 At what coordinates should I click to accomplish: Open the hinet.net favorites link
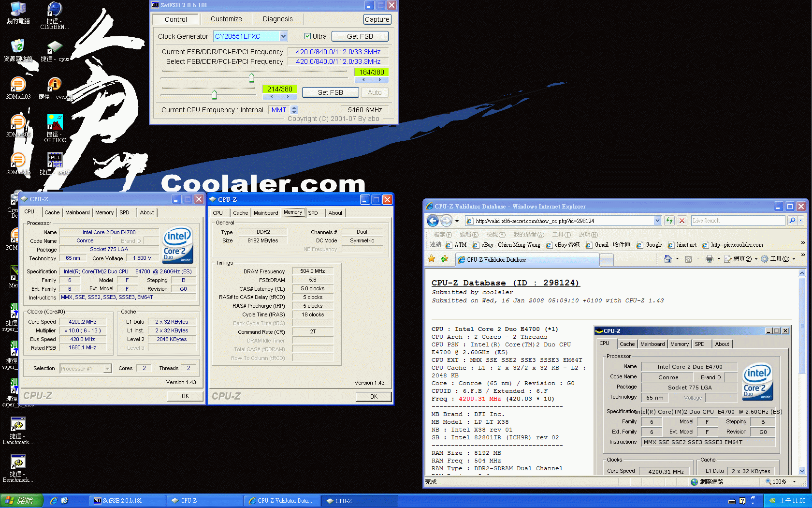tap(682, 245)
